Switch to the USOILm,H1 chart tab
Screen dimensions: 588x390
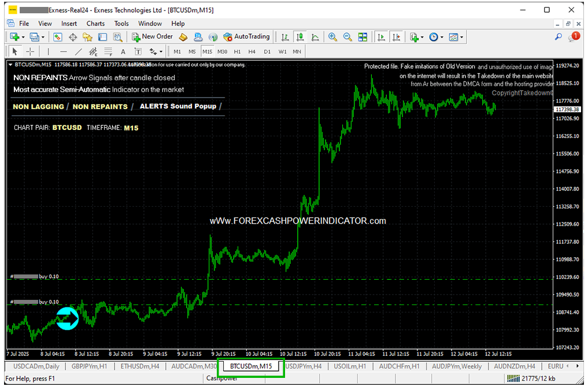point(350,366)
